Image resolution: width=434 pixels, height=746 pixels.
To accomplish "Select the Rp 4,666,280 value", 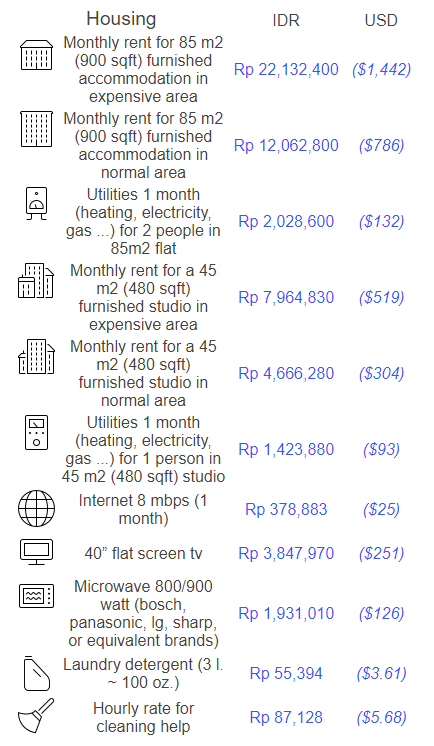I will [286, 373].
